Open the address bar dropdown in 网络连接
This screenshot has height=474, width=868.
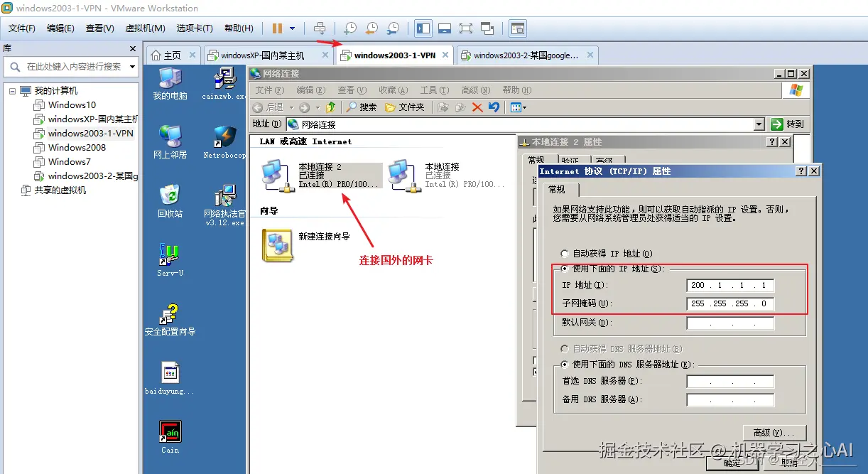pyautogui.click(x=760, y=124)
